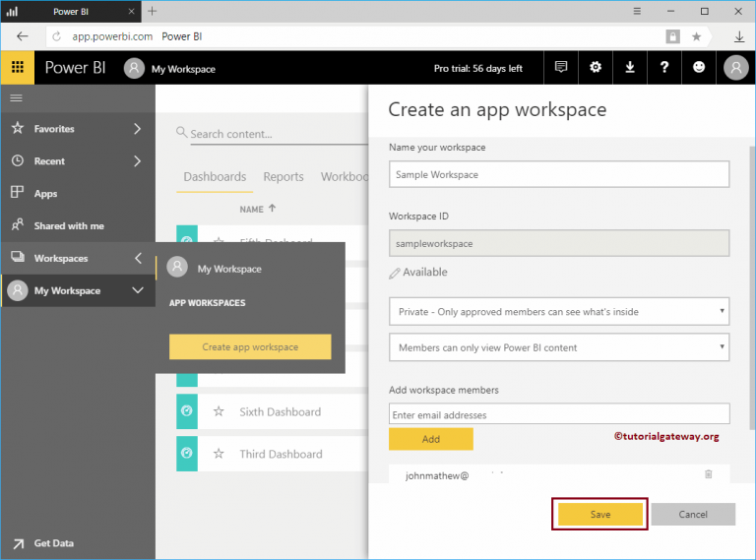Open the Third Dashboard

click(282, 454)
